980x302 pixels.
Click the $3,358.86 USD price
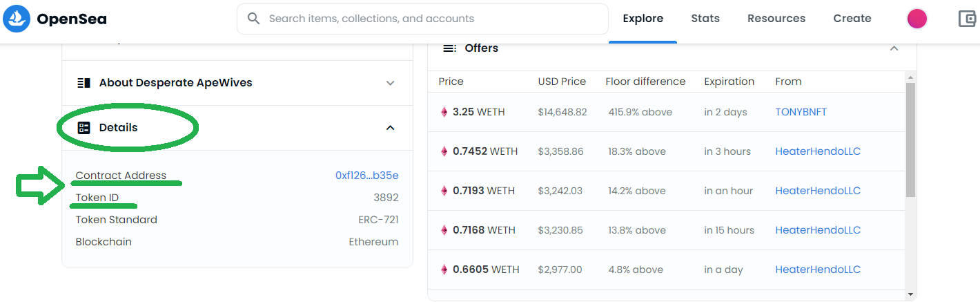(x=560, y=151)
